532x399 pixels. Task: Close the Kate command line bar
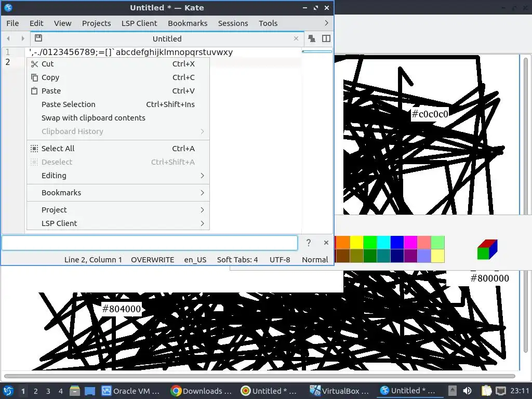point(326,243)
